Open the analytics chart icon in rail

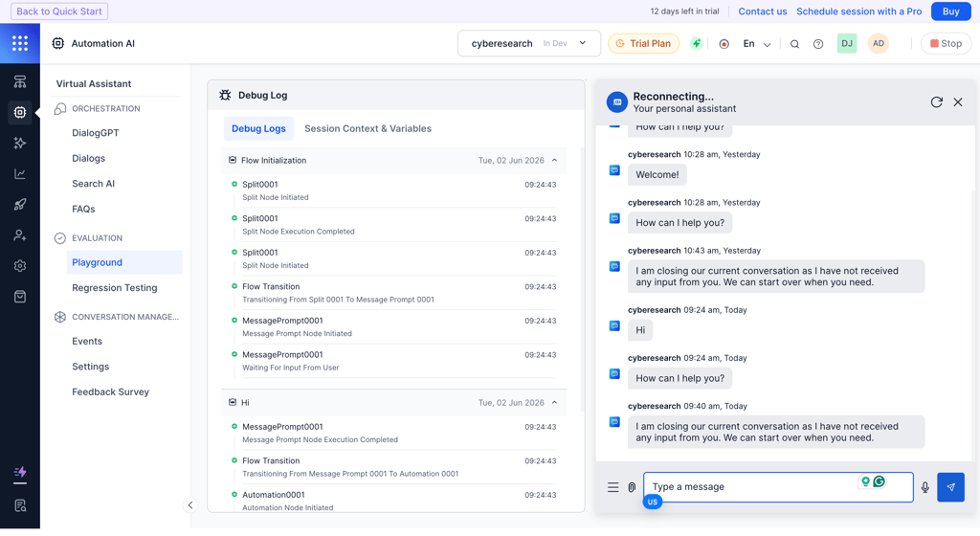tap(20, 173)
